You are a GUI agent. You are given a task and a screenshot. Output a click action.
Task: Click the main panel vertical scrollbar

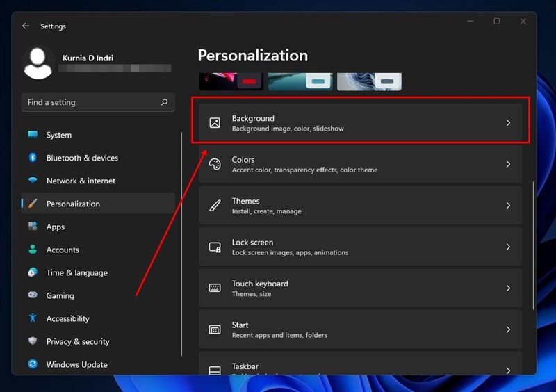(533, 245)
